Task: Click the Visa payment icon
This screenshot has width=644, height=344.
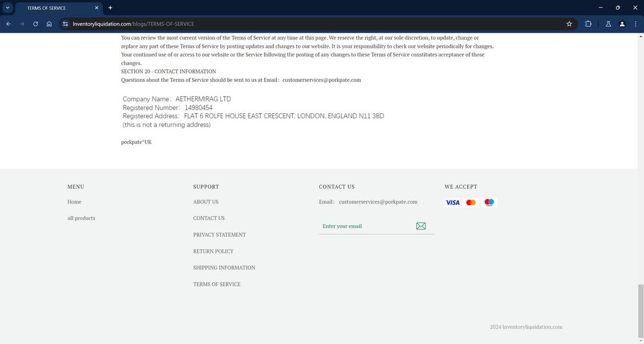Action: tap(452, 202)
